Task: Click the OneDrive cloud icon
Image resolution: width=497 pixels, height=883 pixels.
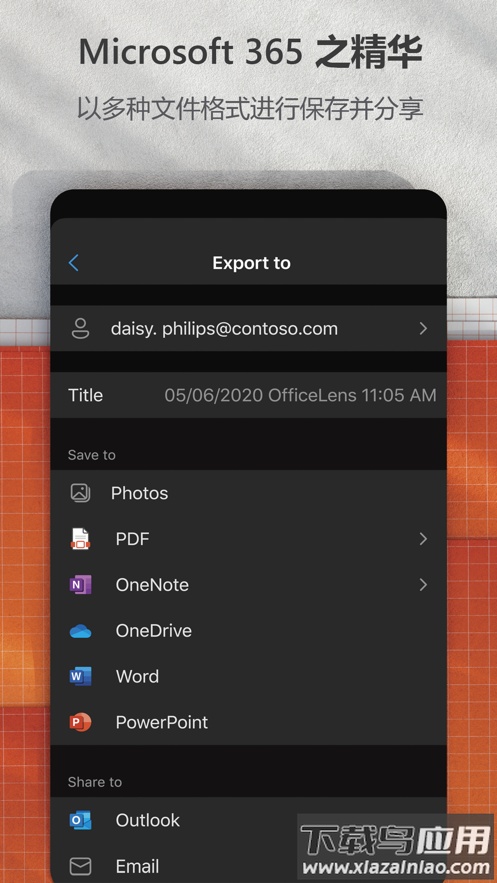Action: [x=80, y=631]
